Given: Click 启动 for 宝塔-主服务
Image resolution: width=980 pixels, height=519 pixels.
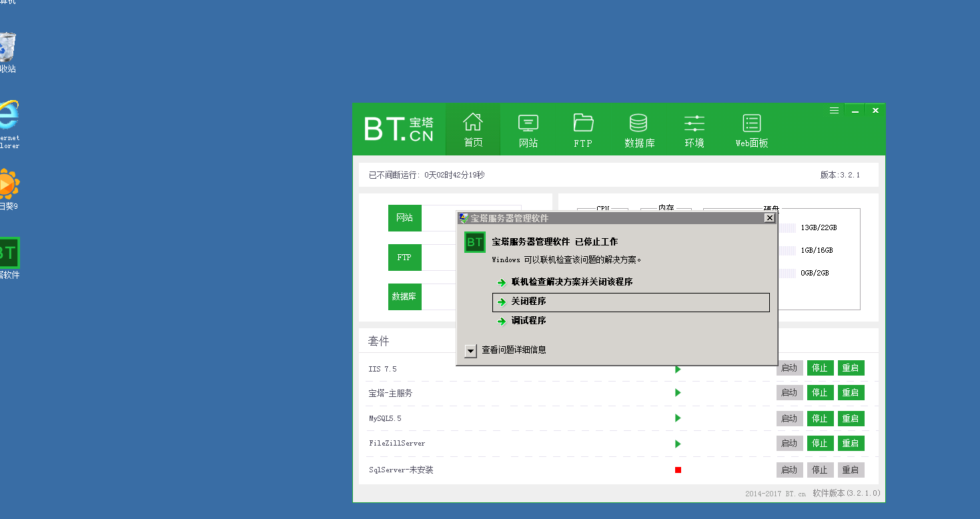Looking at the screenshot, I should (789, 393).
